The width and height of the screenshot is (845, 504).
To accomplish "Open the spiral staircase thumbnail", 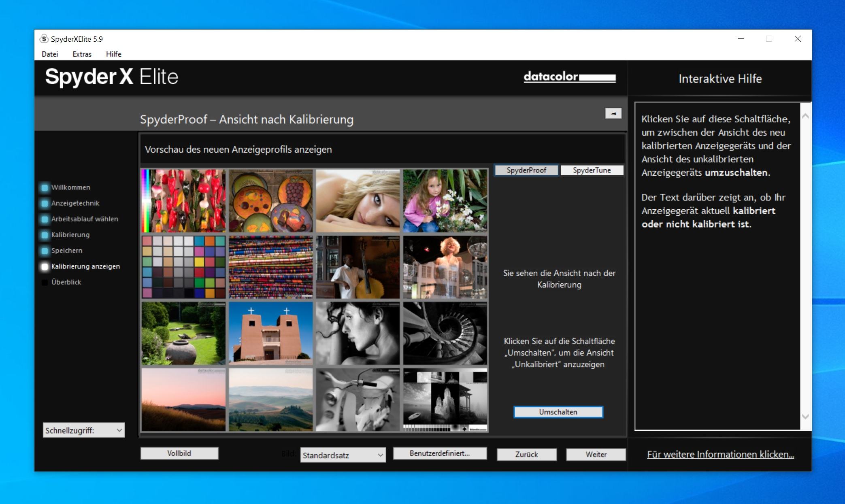I will (x=445, y=333).
